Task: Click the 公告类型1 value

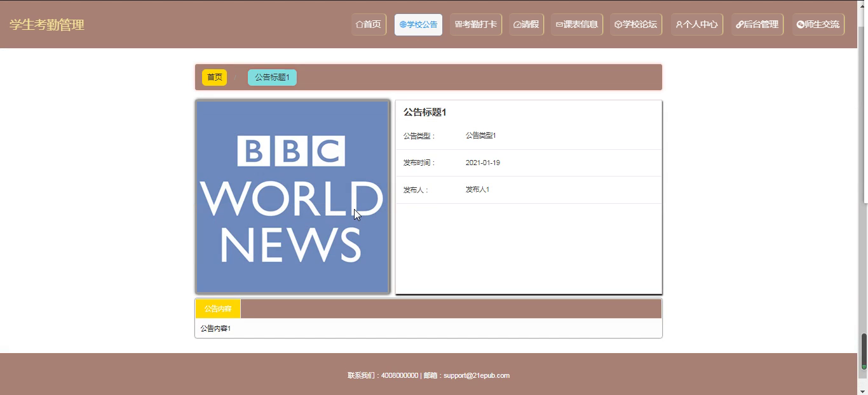Action: [x=481, y=135]
